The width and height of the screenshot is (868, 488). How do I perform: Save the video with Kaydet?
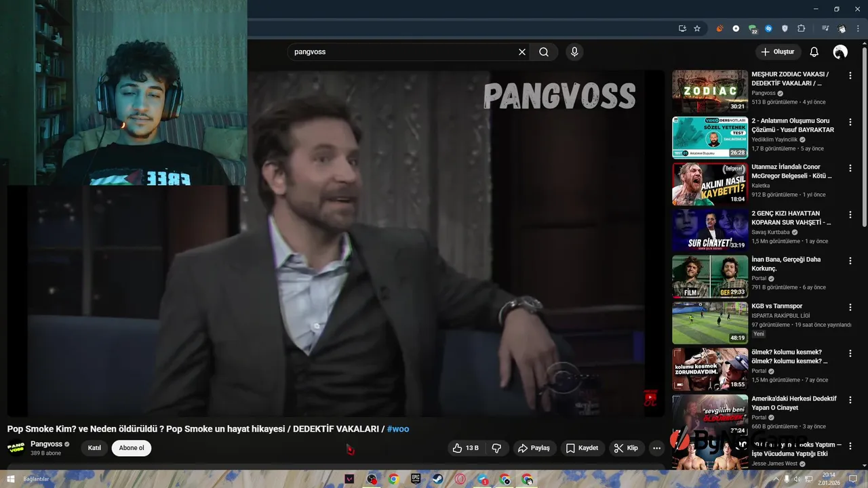click(582, 448)
